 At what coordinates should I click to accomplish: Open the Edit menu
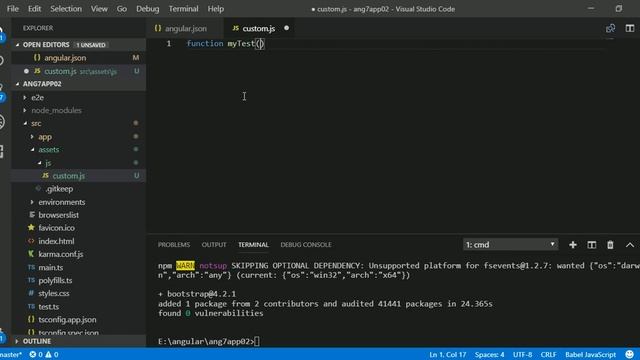(x=34, y=9)
